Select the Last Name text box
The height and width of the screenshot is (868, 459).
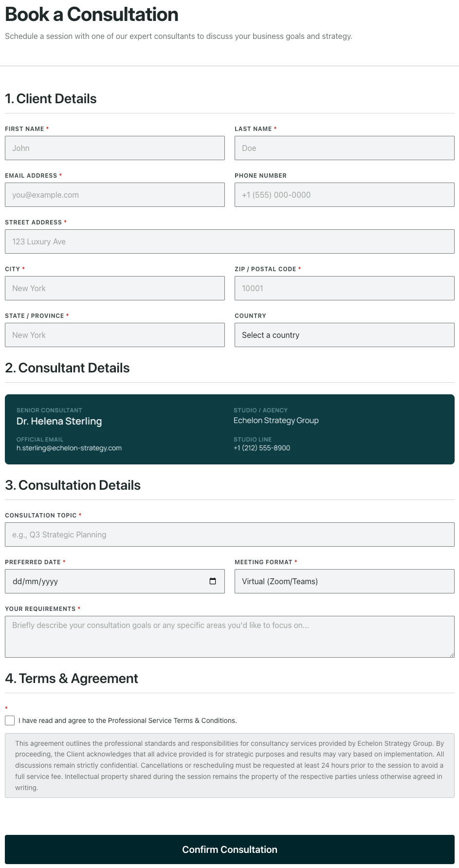(x=345, y=148)
